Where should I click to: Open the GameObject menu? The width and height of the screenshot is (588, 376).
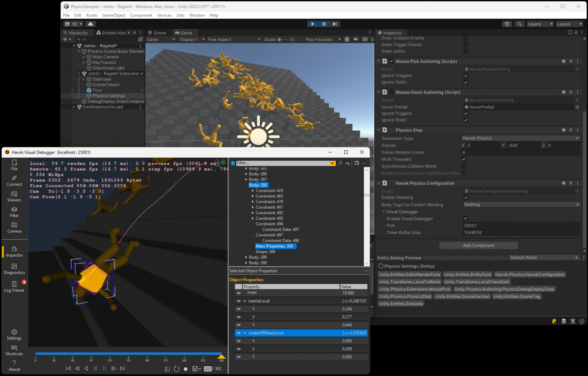(114, 15)
